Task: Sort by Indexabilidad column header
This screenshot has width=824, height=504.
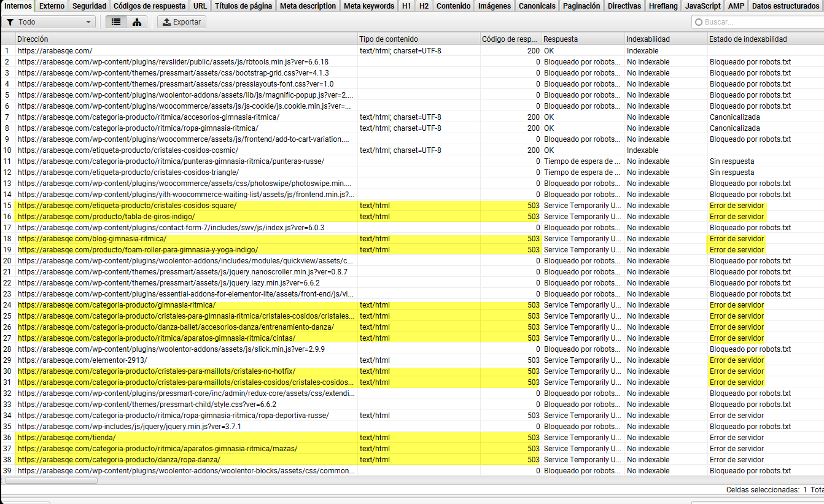Action: pyautogui.click(x=666, y=39)
